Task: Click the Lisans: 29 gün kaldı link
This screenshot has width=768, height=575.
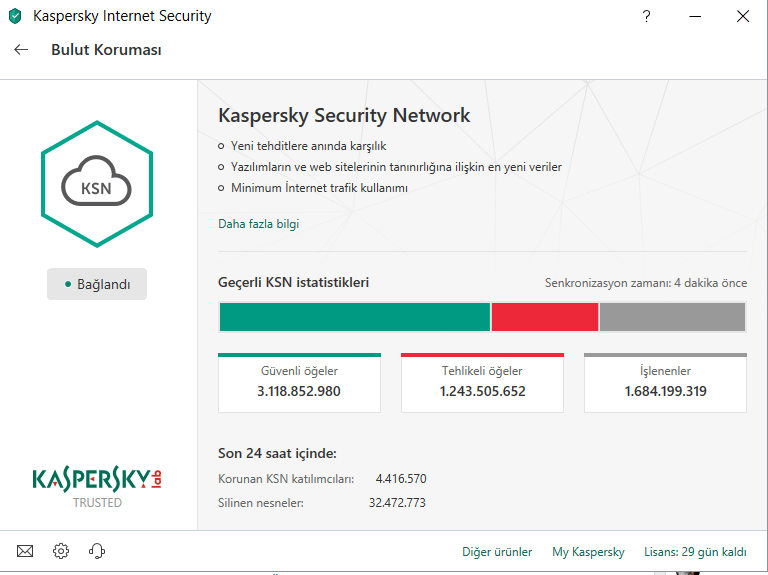Action: pyautogui.click(x=696, y=552)
